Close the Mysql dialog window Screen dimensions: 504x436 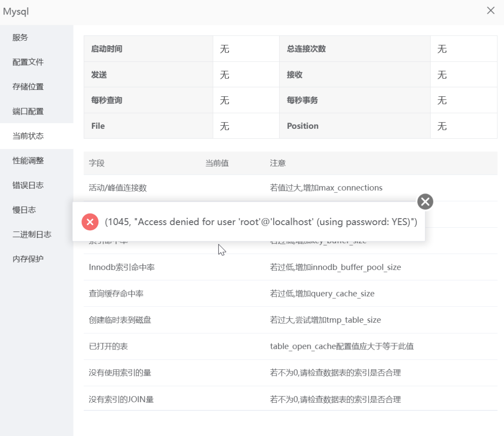[490, 11]
